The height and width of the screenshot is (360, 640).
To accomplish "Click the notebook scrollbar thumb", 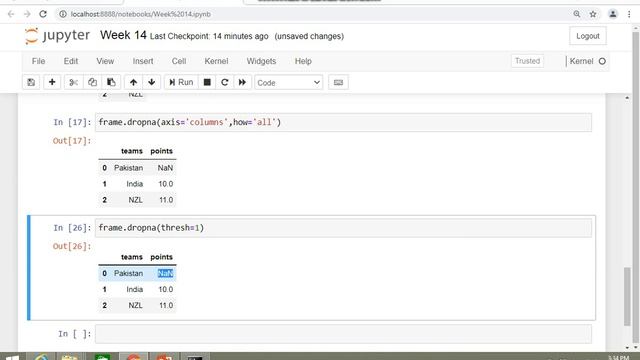I will pos(627,296).
